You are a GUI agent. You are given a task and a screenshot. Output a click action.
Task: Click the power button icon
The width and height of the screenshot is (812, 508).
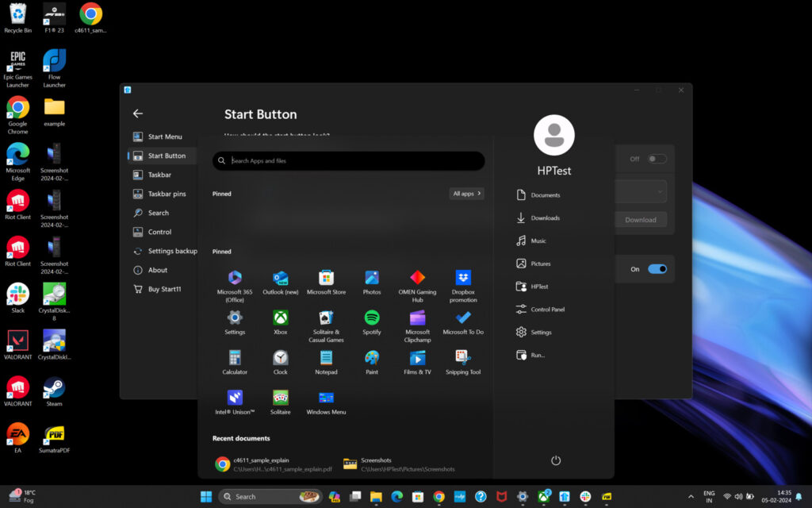point(556,460)
